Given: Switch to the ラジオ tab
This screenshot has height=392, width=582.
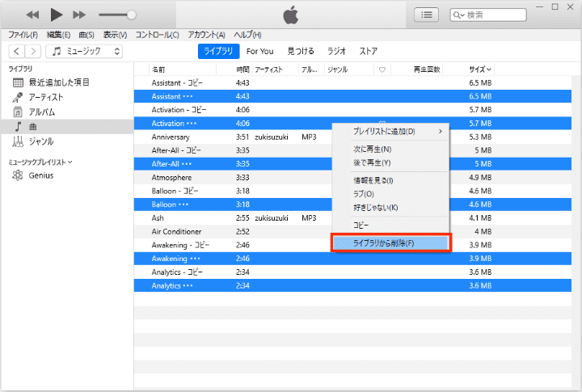Looking at the screenshot, I should [x=336, y=51].
